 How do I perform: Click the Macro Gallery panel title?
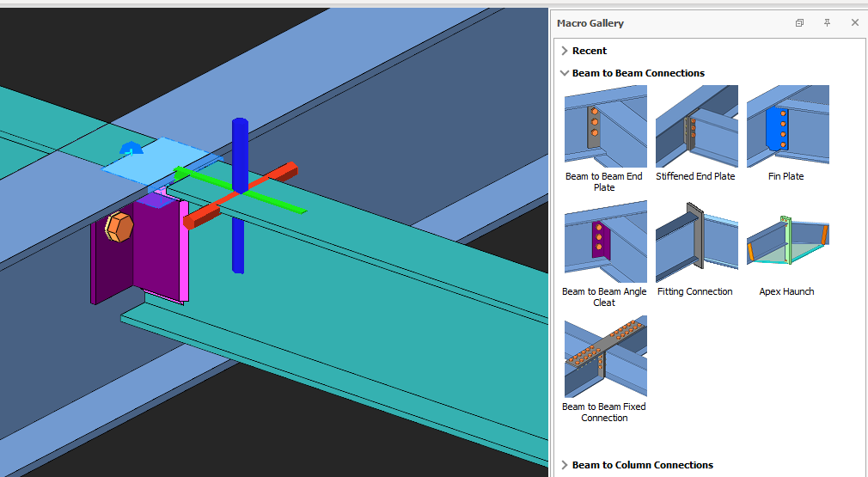[x=590, y=23]
